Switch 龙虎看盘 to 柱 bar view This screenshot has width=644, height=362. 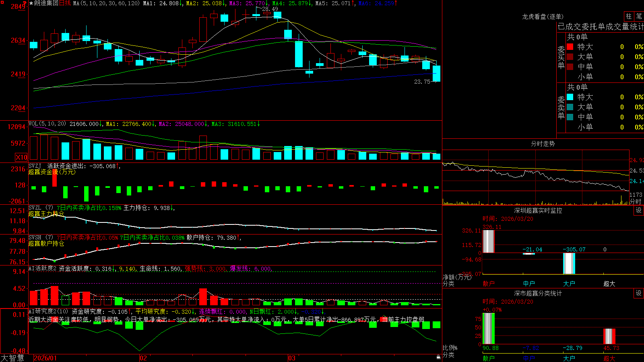(629, 16)
